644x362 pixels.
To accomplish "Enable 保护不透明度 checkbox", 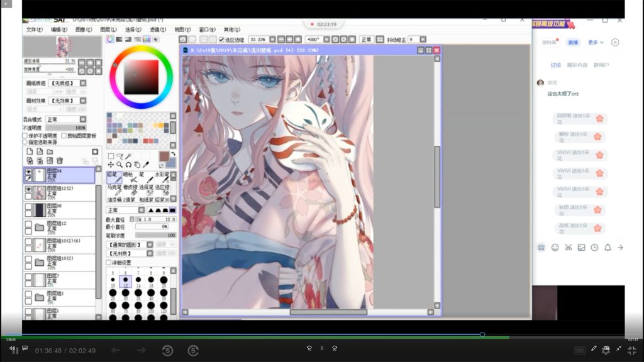I will (25, 135).
